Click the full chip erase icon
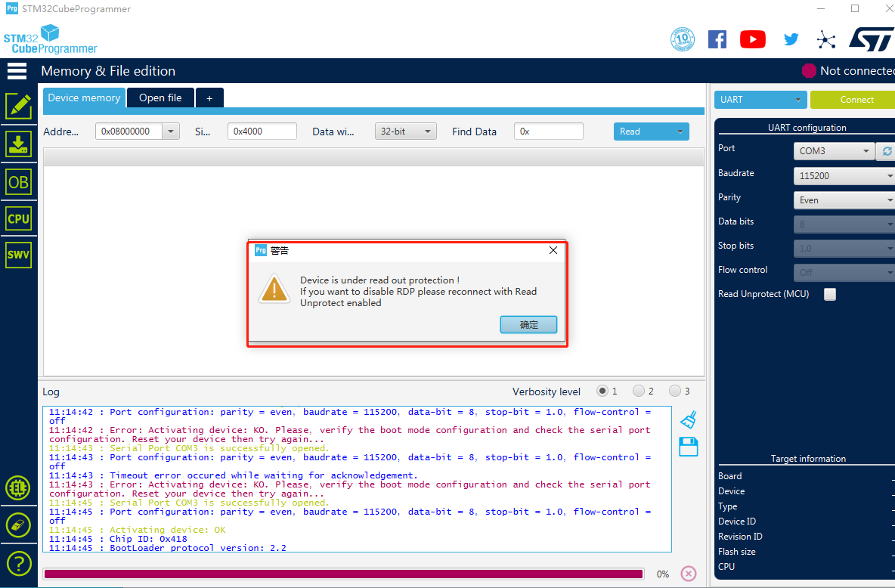Viewport: 895px width, 588px height. coord(18,525)
